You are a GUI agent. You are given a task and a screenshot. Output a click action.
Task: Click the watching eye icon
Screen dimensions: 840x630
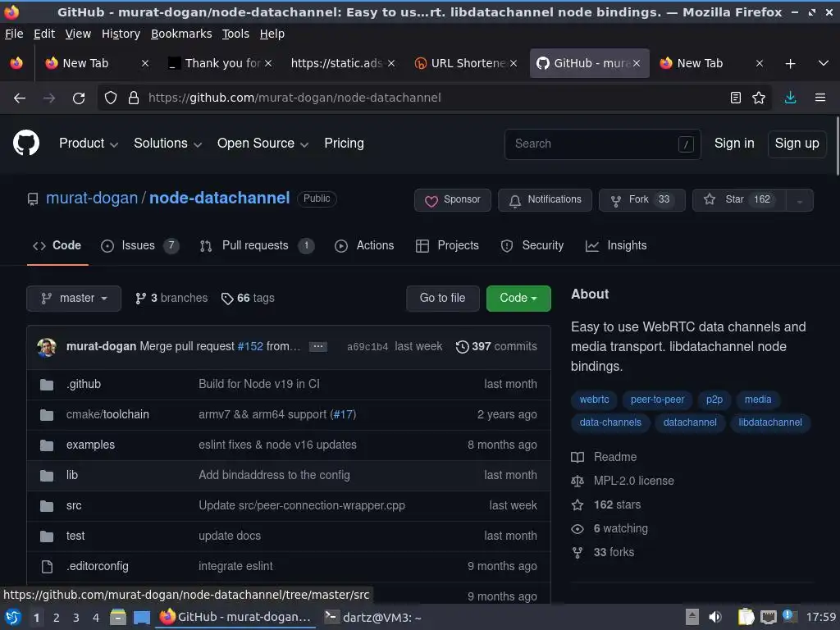click(577, 529)
